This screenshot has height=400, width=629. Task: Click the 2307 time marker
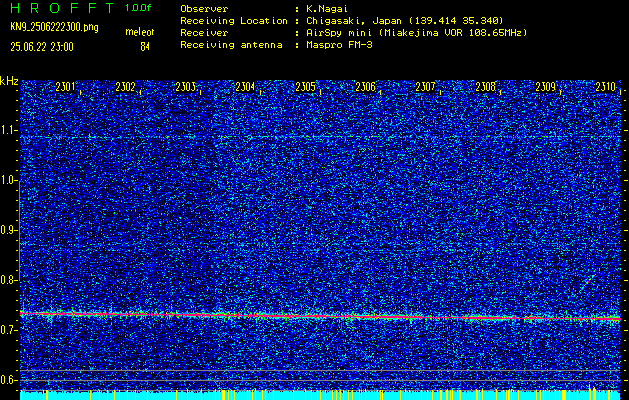425,87
